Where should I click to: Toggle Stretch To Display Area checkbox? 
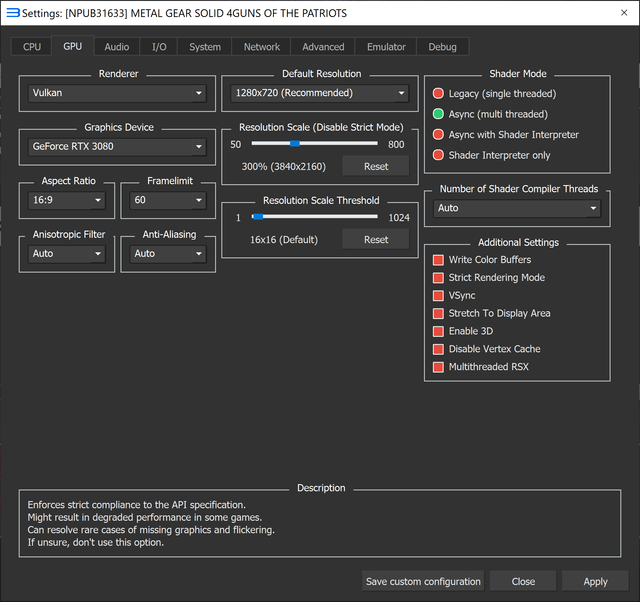coord(492,313)
